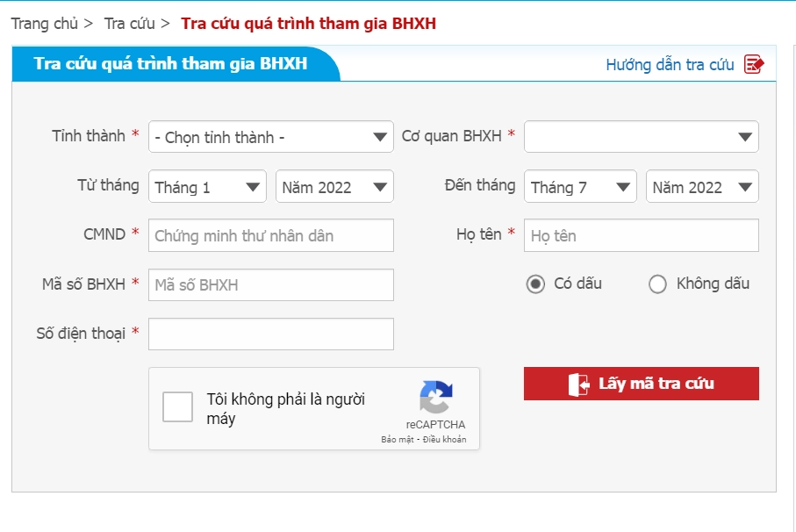Click the red document icon beside Hướng dẫn tra cứu
The image size is (796, 532).
(x=753, y=64)
